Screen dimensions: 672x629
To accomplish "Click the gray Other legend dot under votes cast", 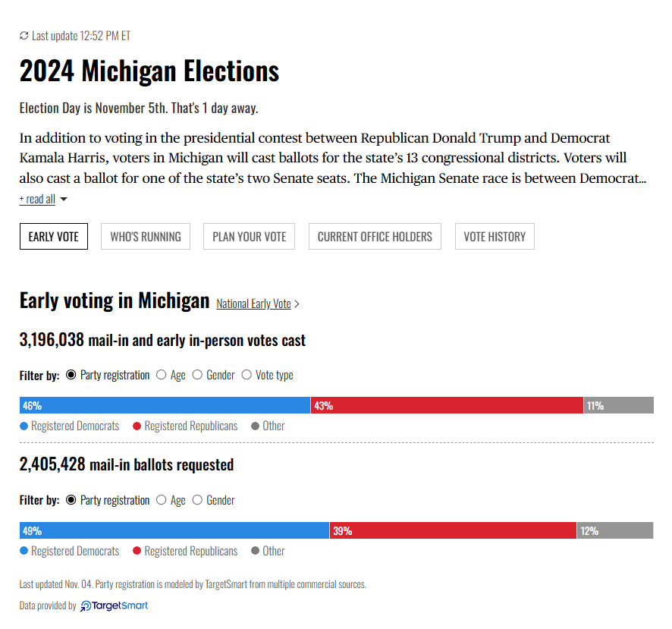I will [255, 426].
